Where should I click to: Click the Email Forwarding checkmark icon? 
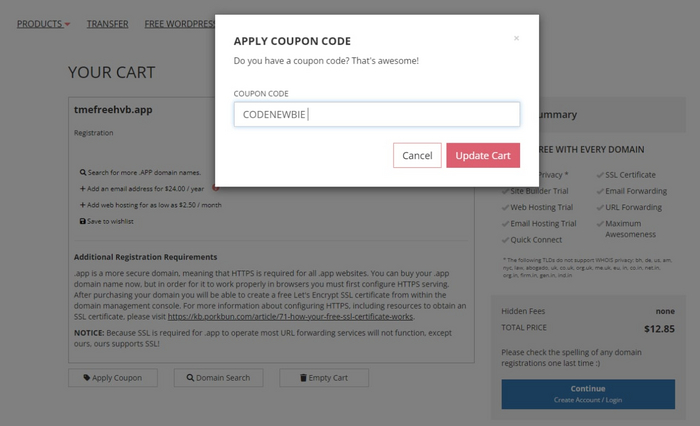[x=600, y=191]
